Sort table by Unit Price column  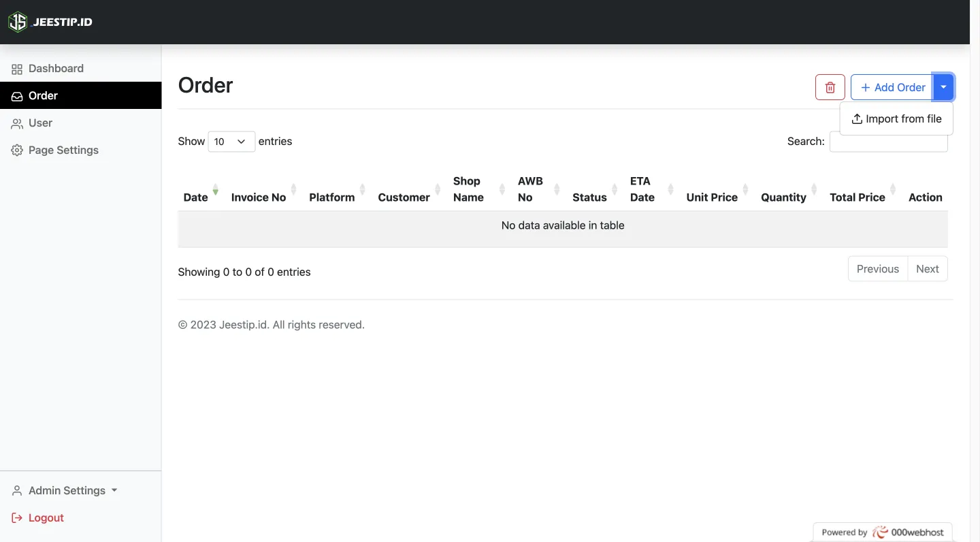click(x=718, y=189)
